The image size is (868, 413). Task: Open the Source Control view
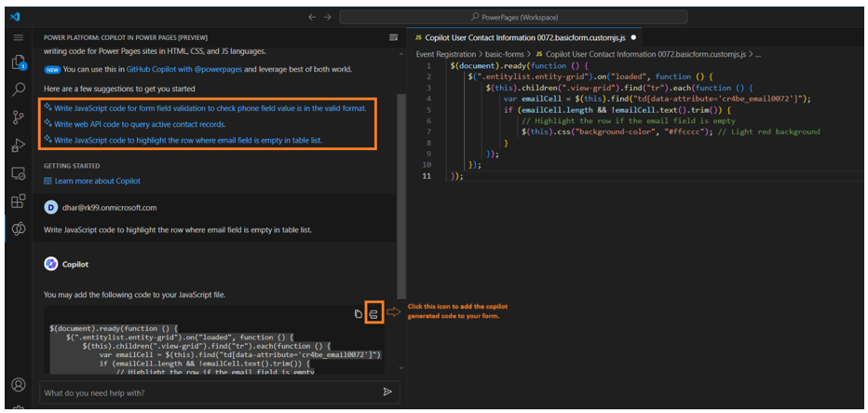[x=19, y=117]
